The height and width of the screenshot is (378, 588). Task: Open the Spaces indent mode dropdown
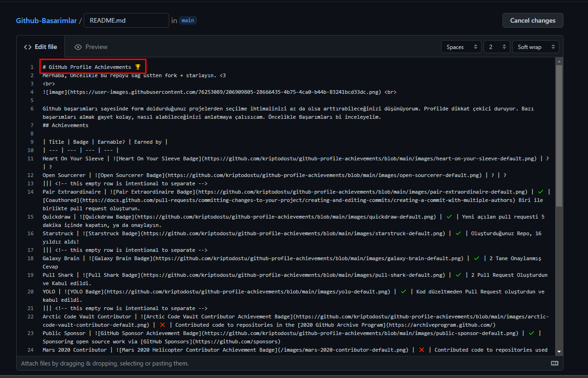click(x=461, y=47)
